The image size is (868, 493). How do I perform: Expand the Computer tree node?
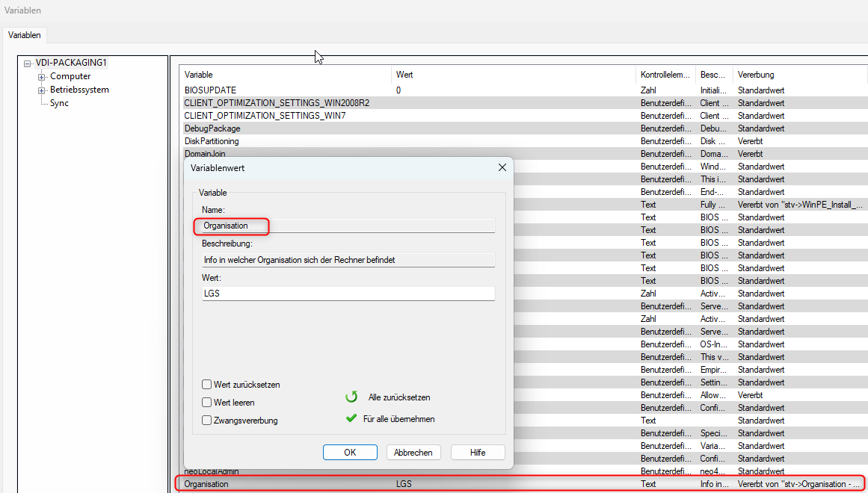42,77
